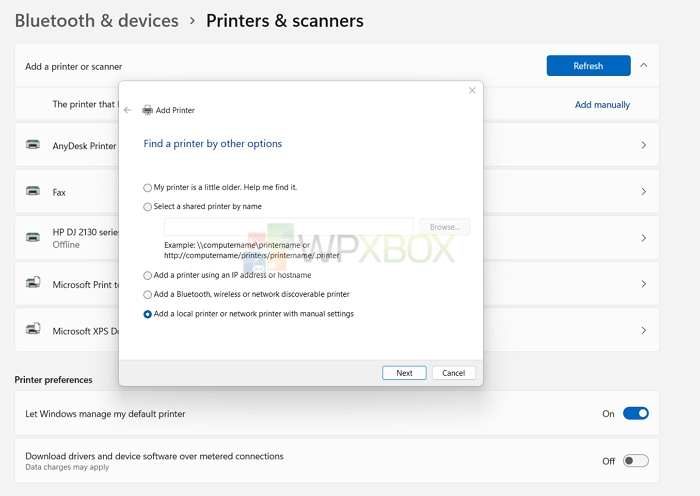Click the 'Add a printer or scanner' label
This screenshot has height=496, width=700.
click(74, 67)
